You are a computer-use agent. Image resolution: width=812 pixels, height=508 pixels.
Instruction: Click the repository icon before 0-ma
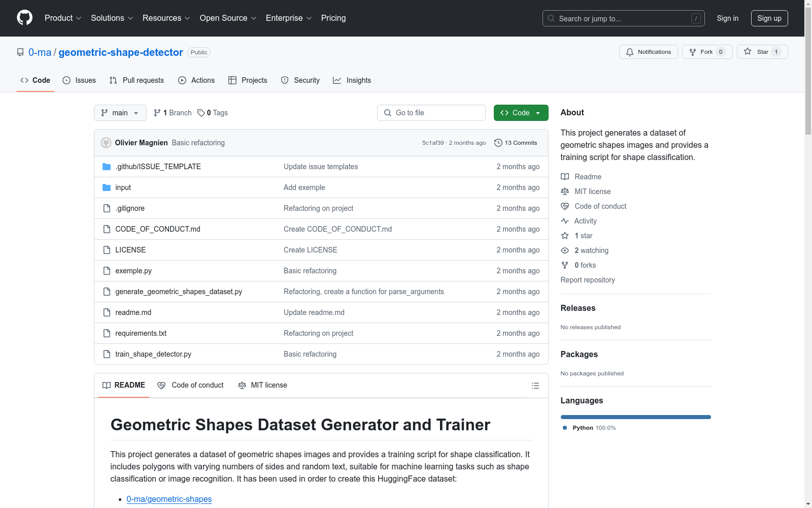pyautogui.click(x=20, y=52)
